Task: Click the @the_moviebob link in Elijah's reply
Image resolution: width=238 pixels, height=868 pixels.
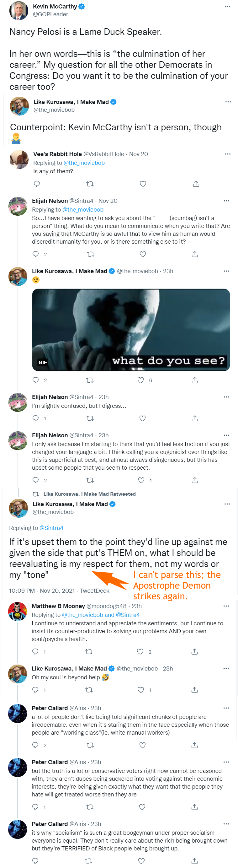Action: (83, 210)
